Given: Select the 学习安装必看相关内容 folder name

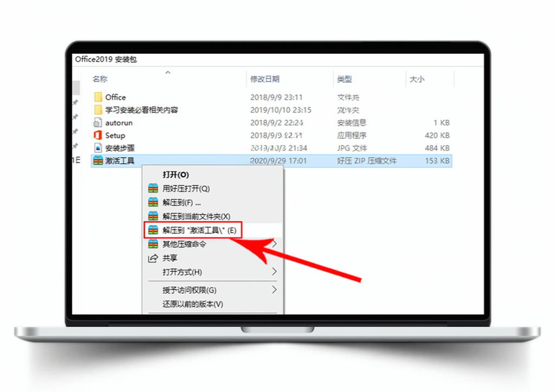Looking at the screenshot, I should (x=141, y=110).
